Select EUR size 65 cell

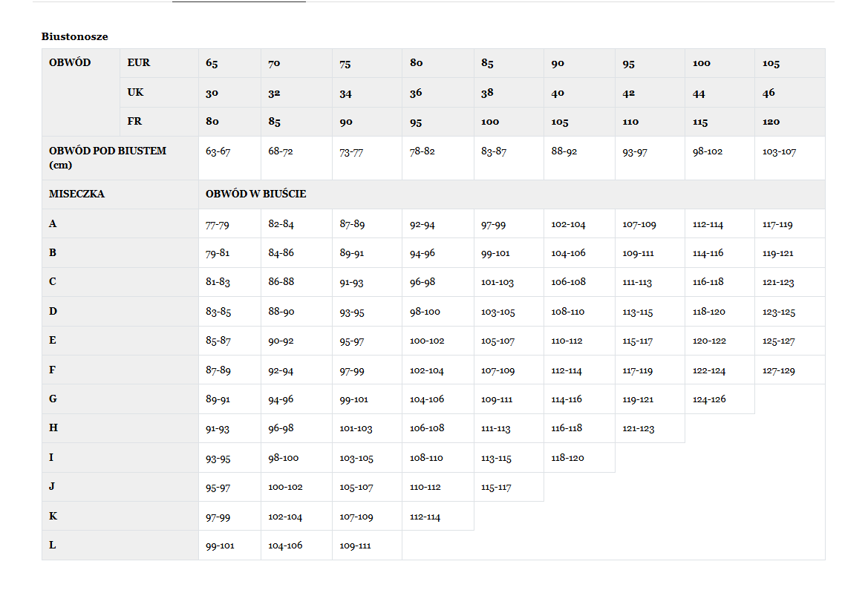click(x=212, y=64)
